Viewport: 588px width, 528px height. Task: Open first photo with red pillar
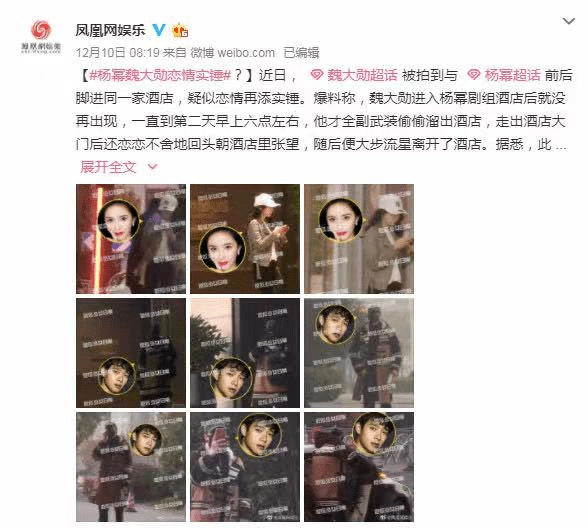point(131,239)
